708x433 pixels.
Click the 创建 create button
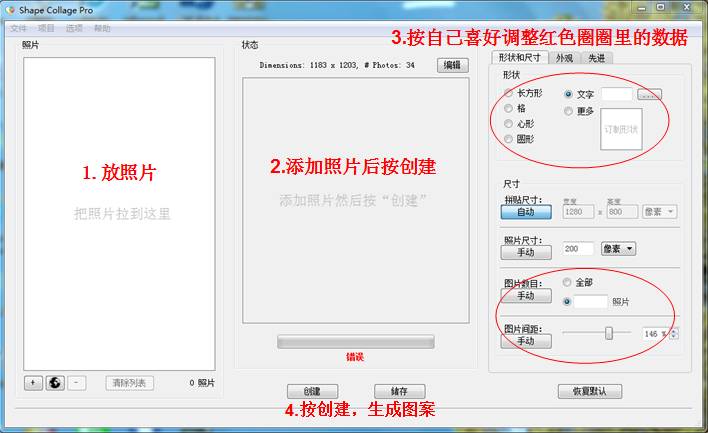click(312, 391)
